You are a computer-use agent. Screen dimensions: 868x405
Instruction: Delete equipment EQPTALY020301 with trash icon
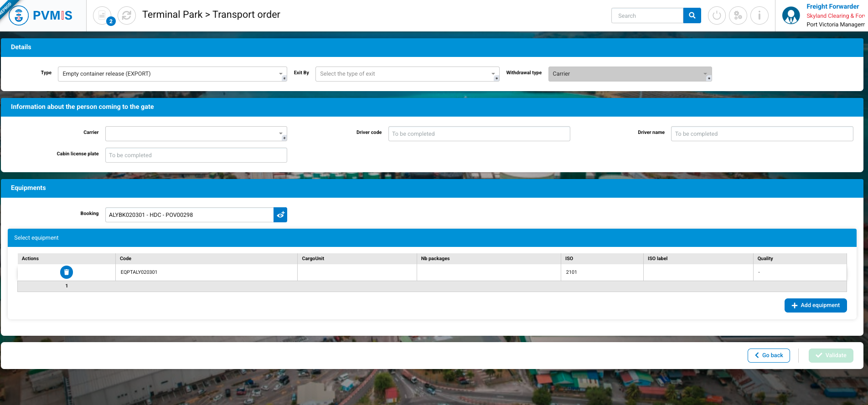point(67,272)
